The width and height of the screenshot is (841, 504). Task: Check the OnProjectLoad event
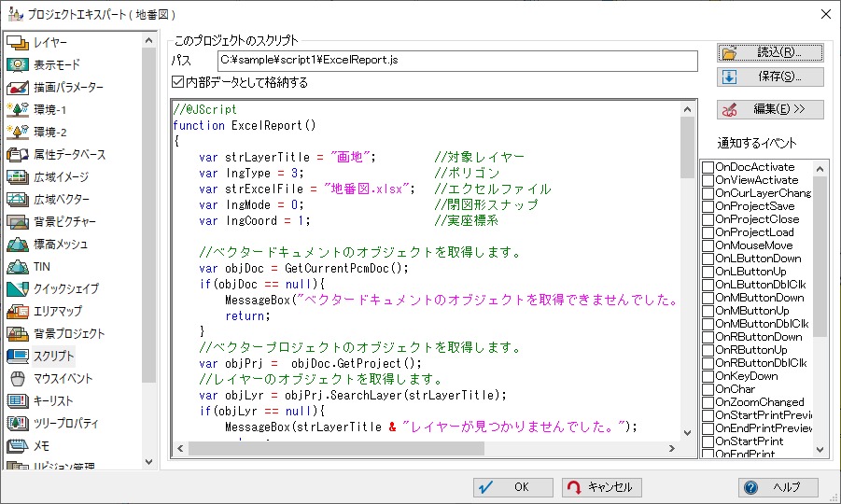click(x=708, y=232)
